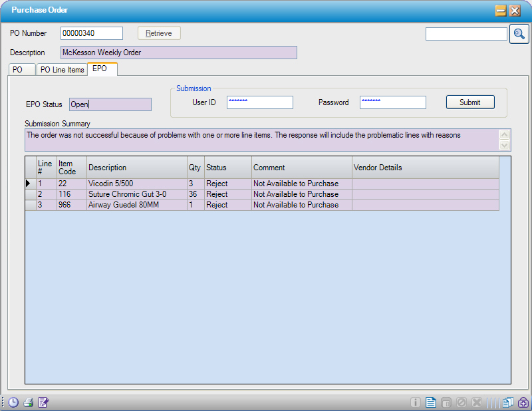Click the Password field
Screen dimensions: 532x411
[x=392, y=102]
